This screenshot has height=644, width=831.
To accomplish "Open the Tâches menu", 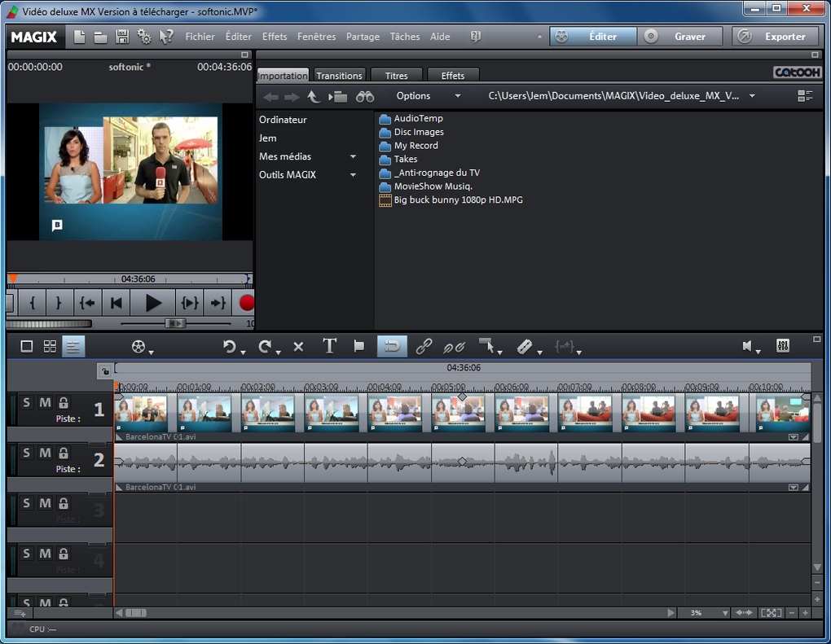I will pyautogui.click(x=405, y=37).
